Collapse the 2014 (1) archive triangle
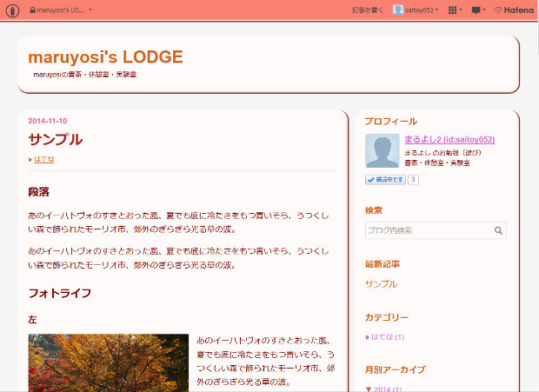 369,389
